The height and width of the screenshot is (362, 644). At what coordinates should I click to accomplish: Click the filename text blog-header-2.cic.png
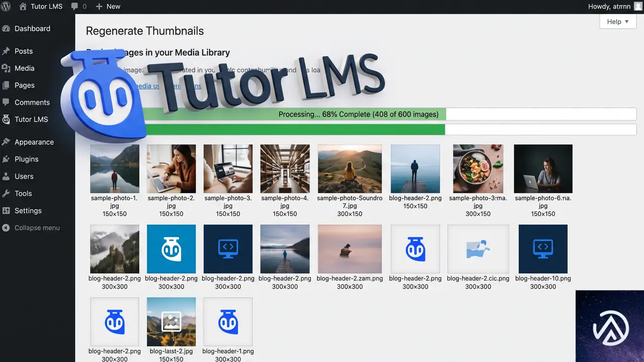click(478, 279)
